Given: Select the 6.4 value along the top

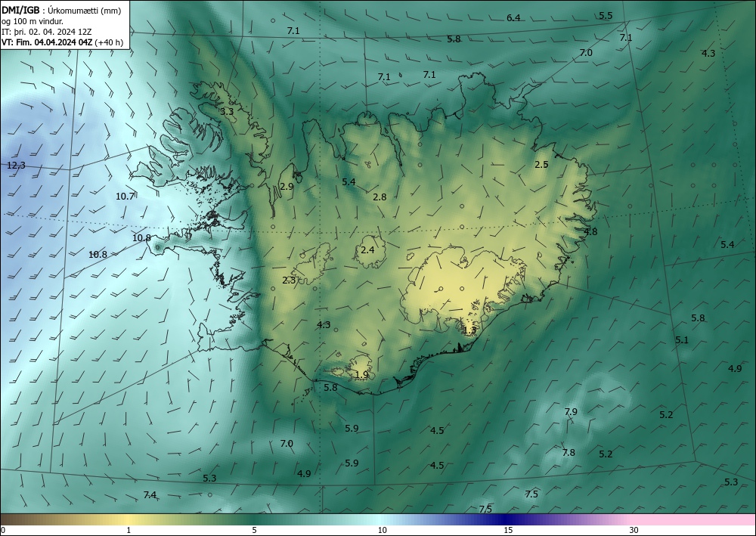Looking at the screenshot, I should coord(513,18).
